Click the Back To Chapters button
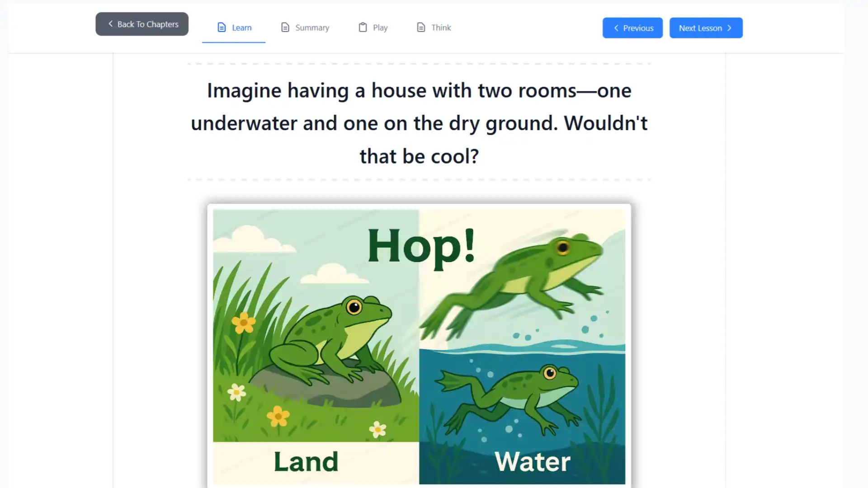The width and height of the screenshot is (868, 488). (x=142, y=23)
